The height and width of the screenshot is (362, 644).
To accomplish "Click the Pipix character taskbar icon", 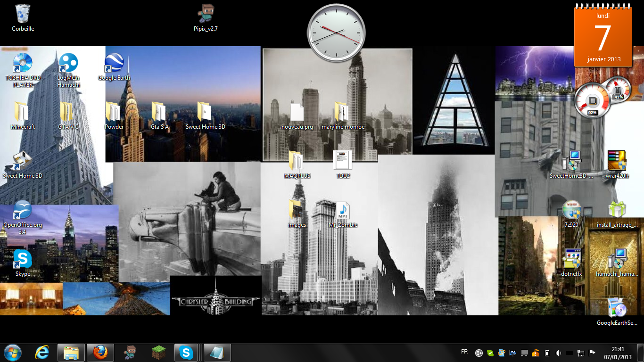I will pyautogui.click(x=130, y=353).
